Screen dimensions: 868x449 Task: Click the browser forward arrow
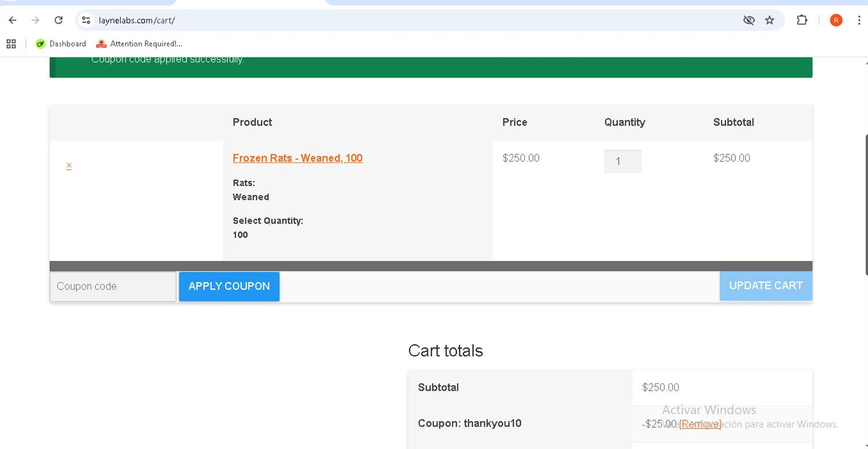(x=35, y=20)
